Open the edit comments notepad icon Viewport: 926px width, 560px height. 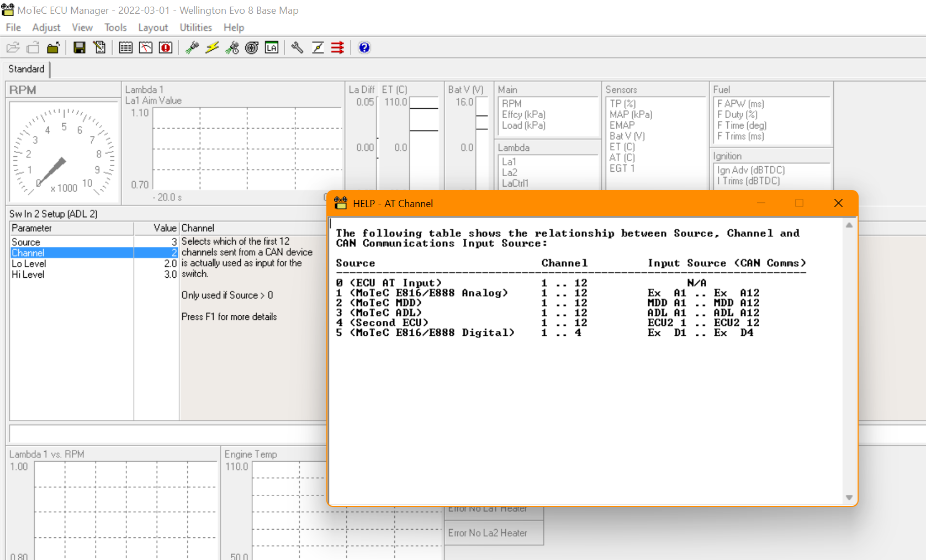pyautogui.click(x=99, y=47)
